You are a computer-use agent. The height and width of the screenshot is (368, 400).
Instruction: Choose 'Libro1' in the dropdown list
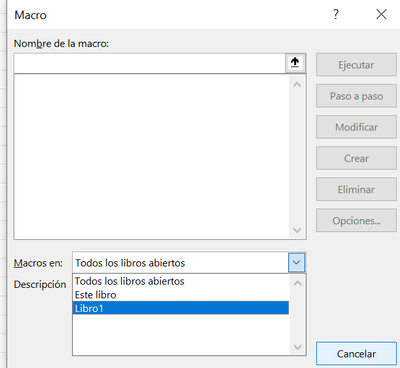180,308
